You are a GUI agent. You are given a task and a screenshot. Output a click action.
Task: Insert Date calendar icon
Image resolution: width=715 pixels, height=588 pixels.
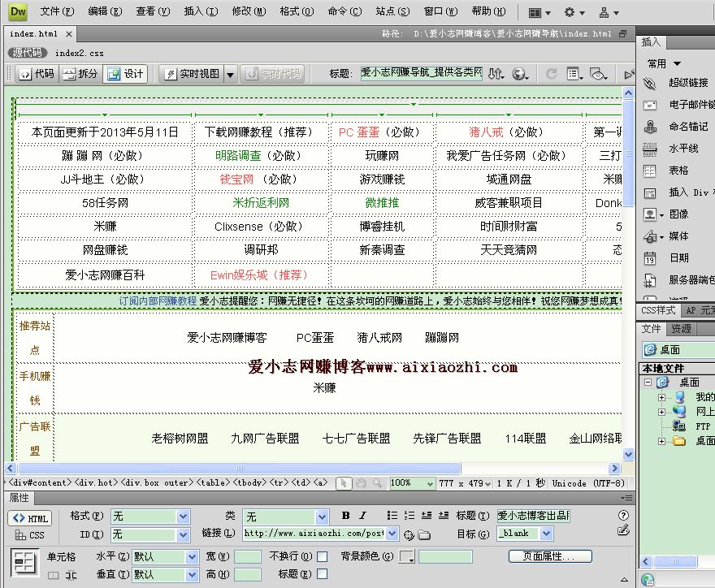[x=650, y=258]
